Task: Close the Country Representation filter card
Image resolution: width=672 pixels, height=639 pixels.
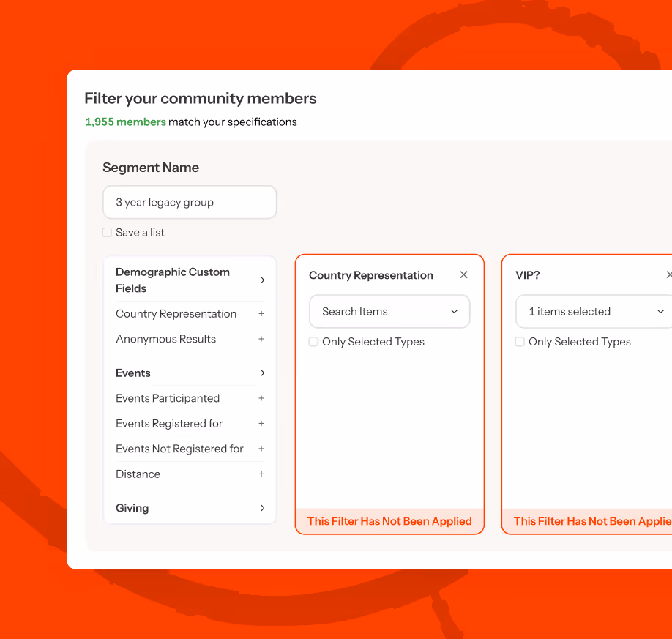Action: (463, 274)
